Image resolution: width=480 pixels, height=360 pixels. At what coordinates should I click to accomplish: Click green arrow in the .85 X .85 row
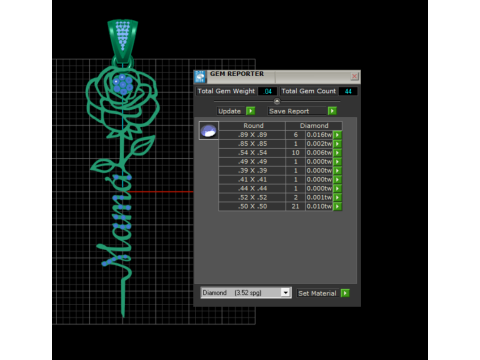tap(338, 144)
